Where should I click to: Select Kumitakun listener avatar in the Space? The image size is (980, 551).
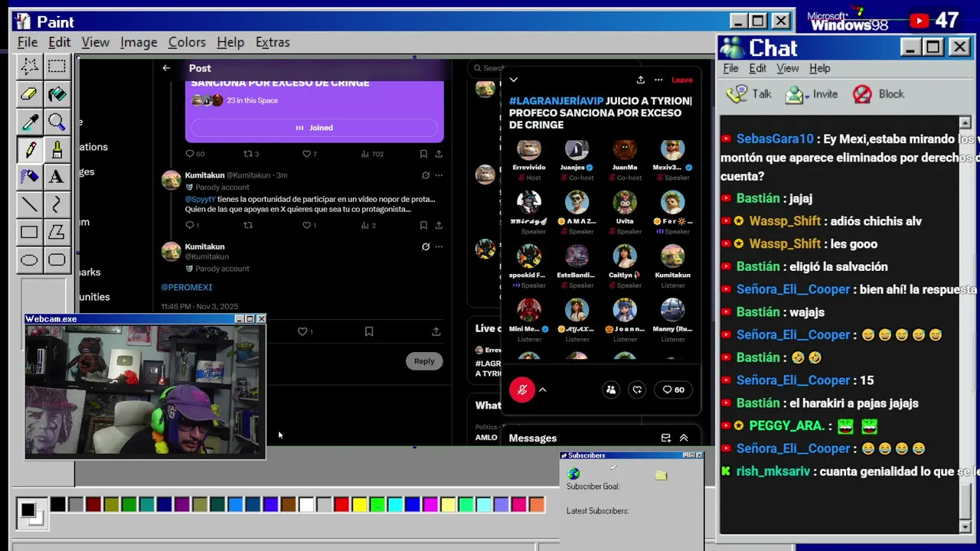(x=672, y=256)
